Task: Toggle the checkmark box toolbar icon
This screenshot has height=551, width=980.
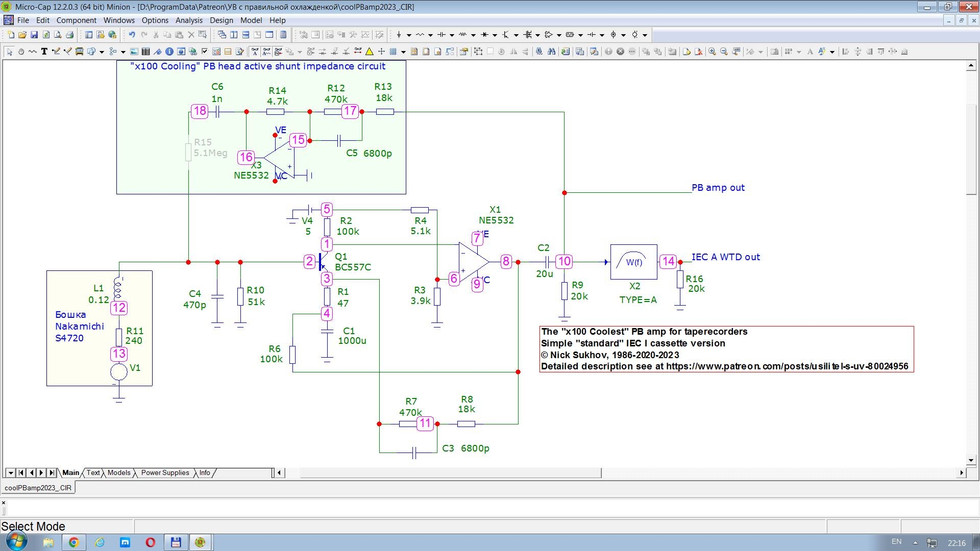Action: click(204, 52)
